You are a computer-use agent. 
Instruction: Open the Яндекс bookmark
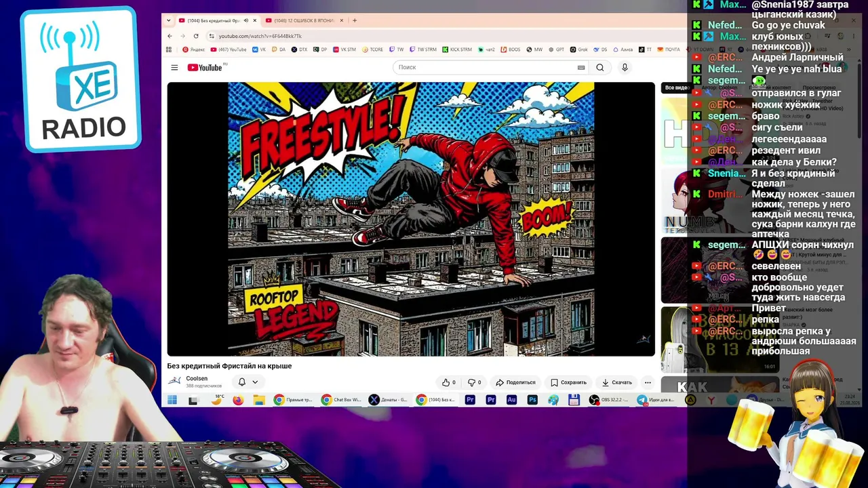[x=193, y=49]
